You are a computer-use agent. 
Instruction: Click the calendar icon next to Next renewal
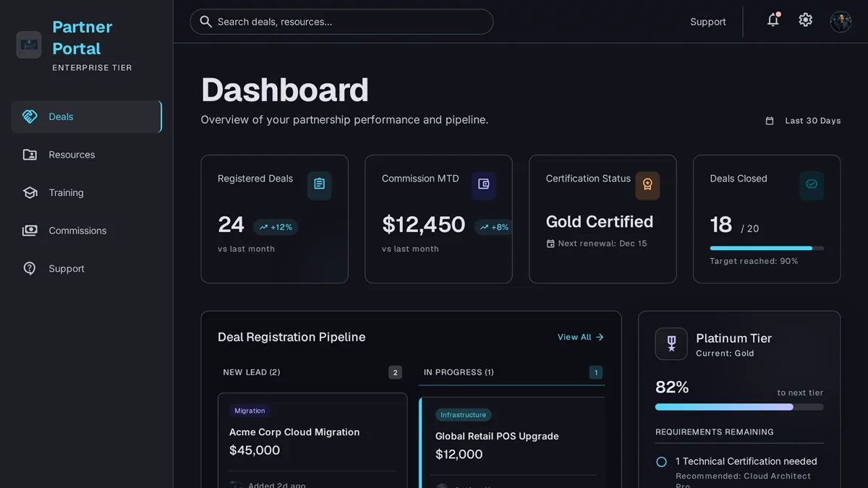click(550, 244)
